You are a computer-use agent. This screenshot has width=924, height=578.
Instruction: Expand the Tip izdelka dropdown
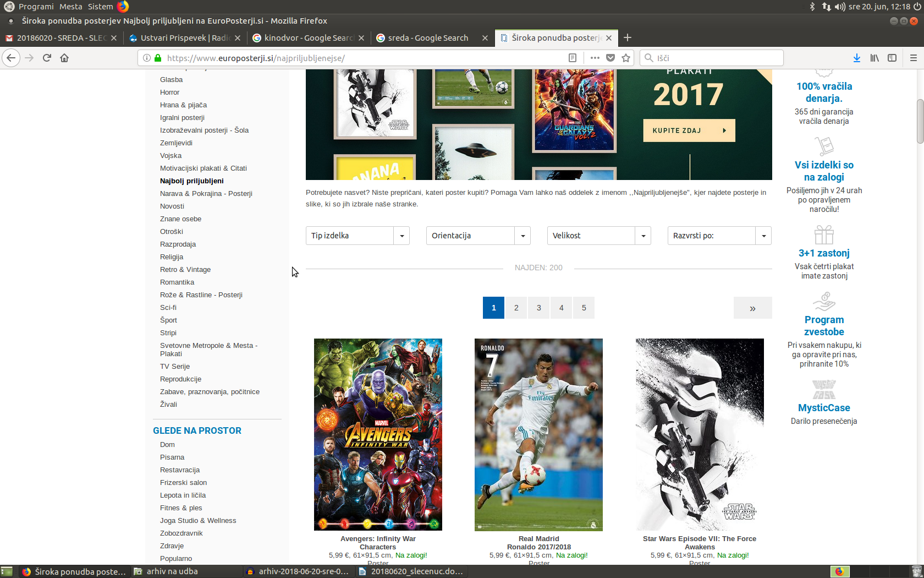point(358,236)
